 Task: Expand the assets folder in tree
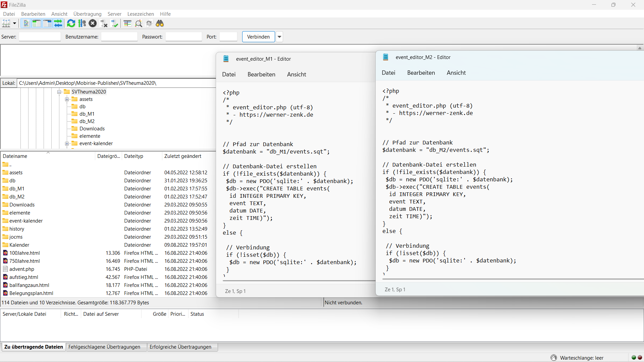pyautogui.click(x=67, y=99)
